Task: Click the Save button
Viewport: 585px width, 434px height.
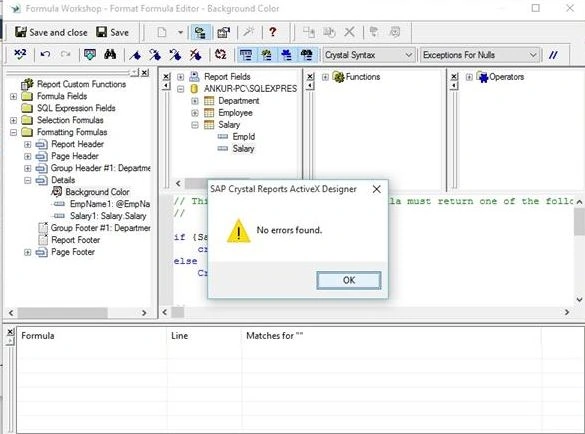Action: 112,32
